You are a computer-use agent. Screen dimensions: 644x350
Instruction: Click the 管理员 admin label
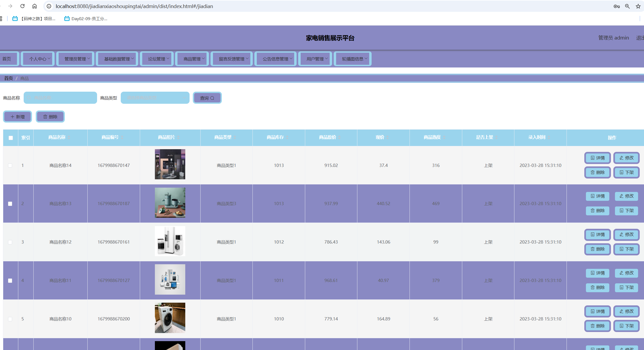[613, 38]
